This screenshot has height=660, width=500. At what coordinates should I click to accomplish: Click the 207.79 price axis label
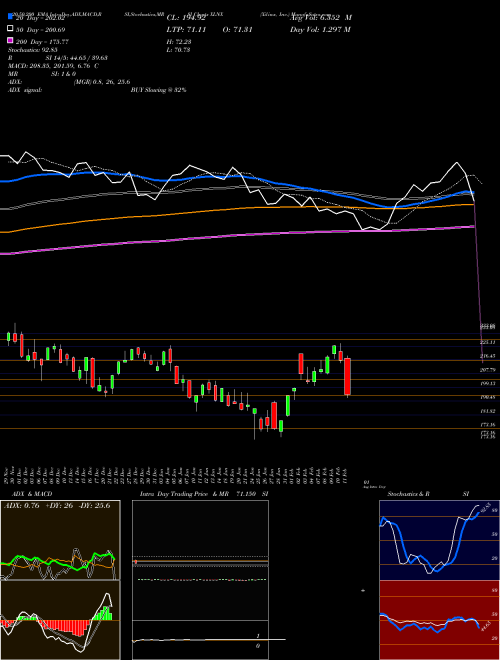tap(488, 370)
